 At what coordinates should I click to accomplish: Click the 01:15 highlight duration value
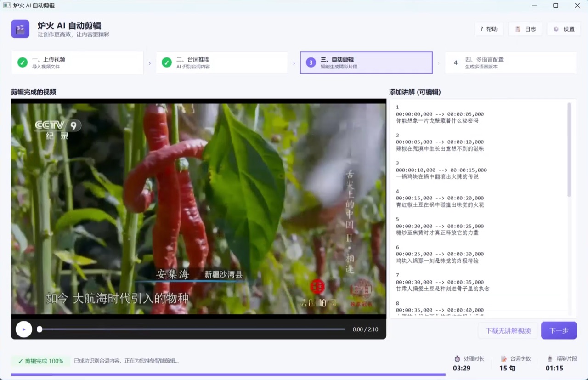click(554, 368)
